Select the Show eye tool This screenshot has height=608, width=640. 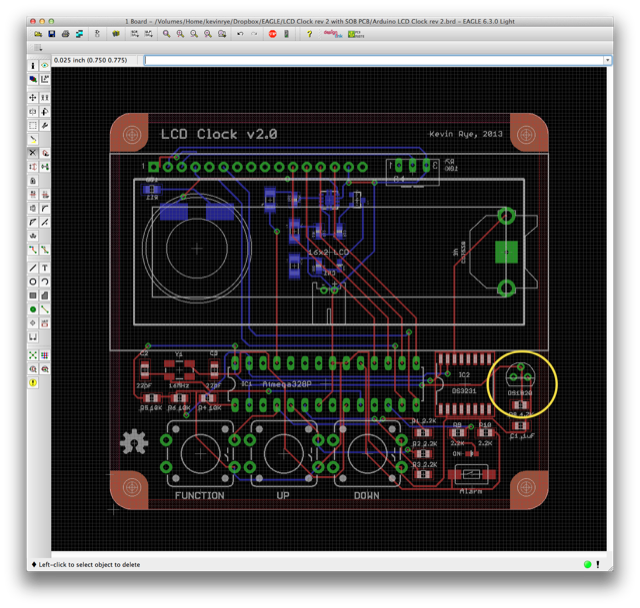(x=44, y=66)
